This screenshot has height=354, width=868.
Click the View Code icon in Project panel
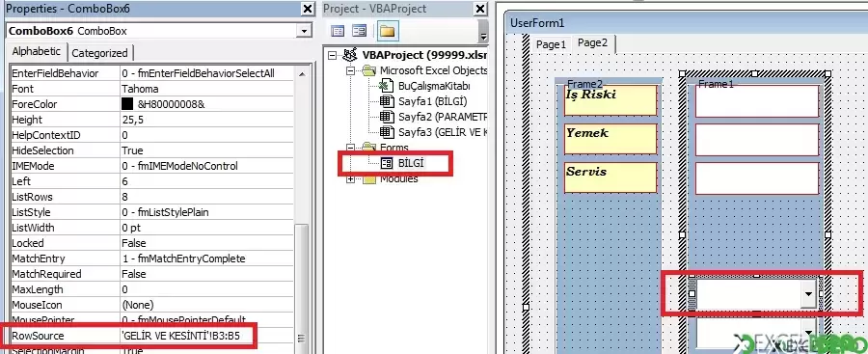(338, 31)
